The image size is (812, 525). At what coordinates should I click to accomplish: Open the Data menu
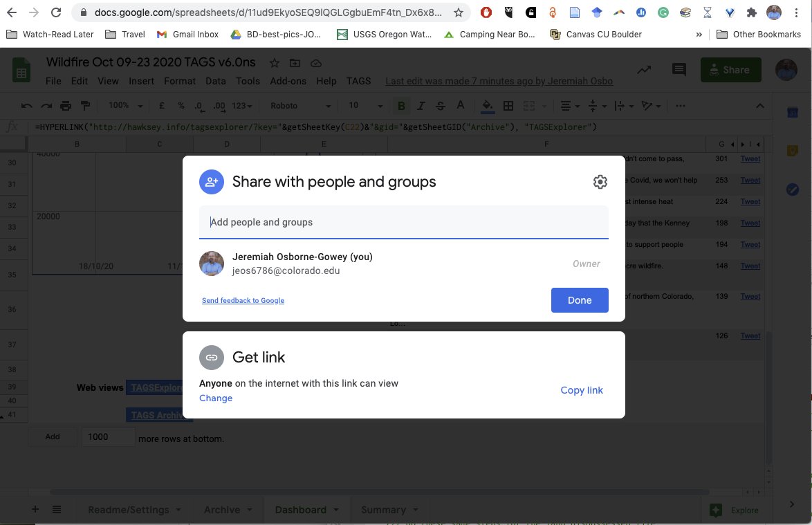(215, 82)
